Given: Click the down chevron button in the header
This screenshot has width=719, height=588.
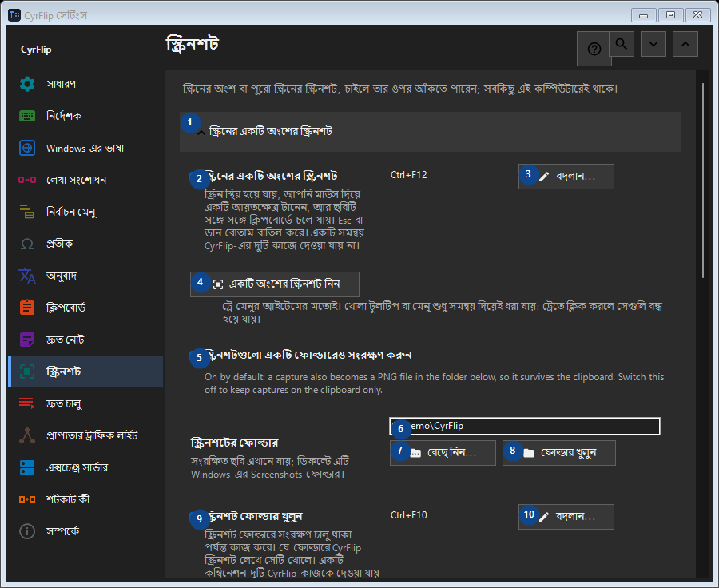Looking at the screenshot, I should pyautogui.click(x=653, y=44).
